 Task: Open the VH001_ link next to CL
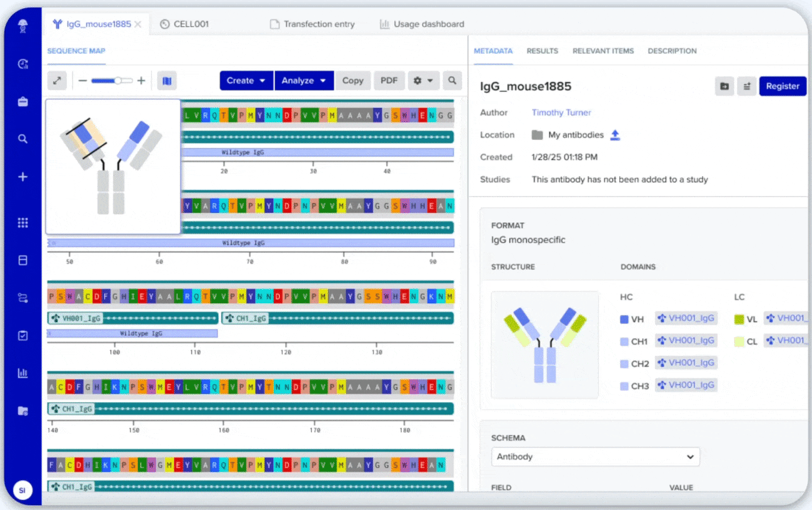(x=787, y=341)
